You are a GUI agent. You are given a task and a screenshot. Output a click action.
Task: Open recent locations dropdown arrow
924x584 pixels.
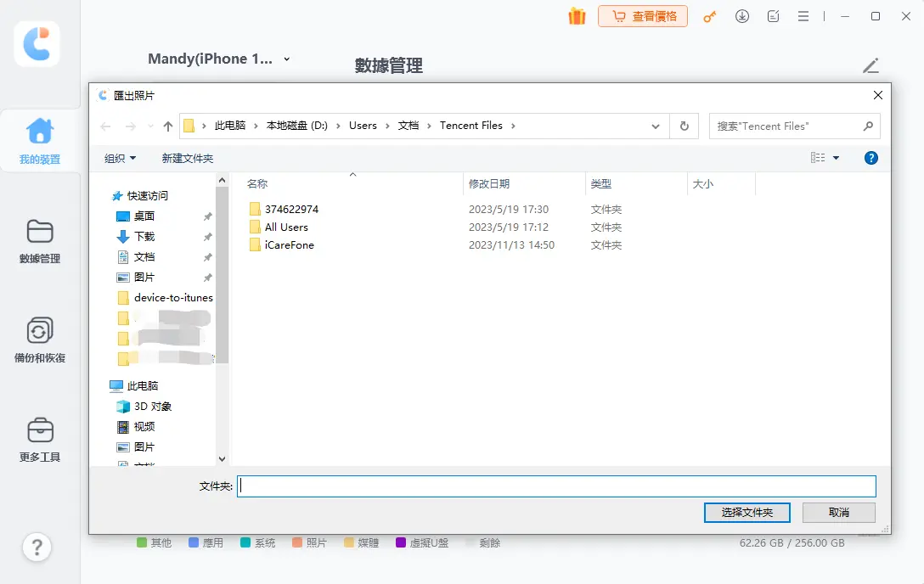click(150, 126)
